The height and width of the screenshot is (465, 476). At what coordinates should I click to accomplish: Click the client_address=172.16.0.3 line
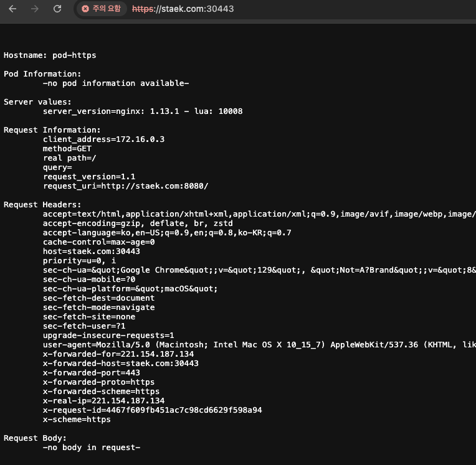[x=103, y=139]
